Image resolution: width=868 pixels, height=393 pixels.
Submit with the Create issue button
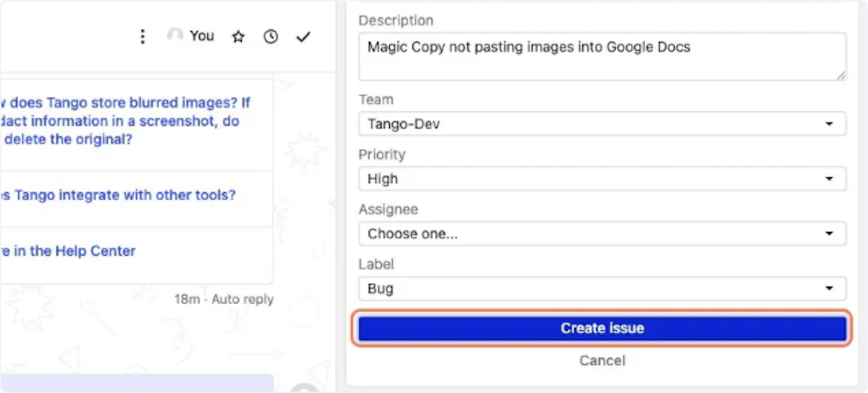603,328
